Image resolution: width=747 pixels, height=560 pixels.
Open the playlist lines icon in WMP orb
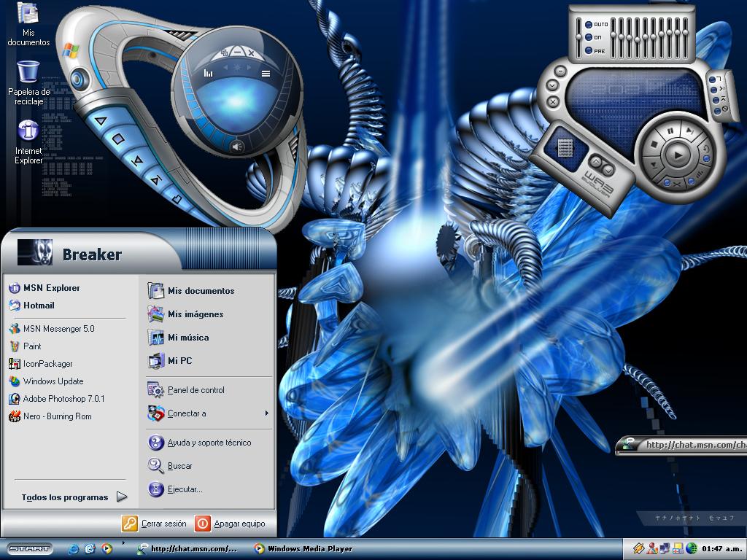[x=266, y=74]
